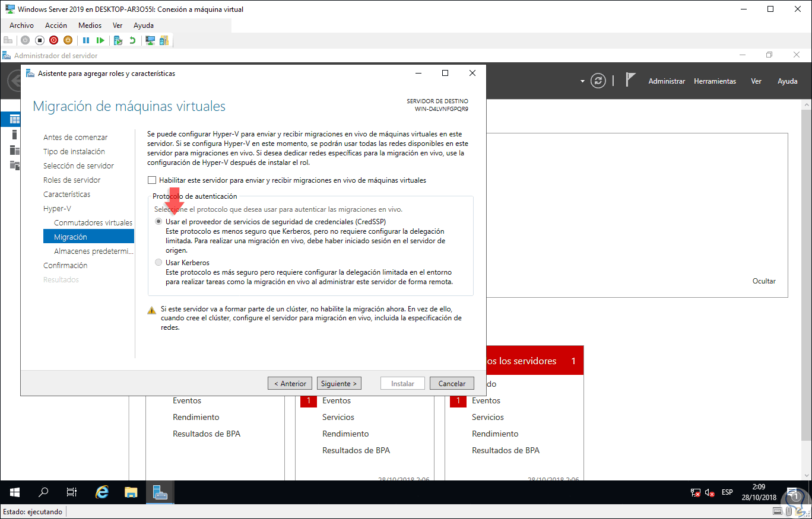Open the Ver menu in VM connection window
This screenshot has width=812, height=519.
[x=118, y=26]
